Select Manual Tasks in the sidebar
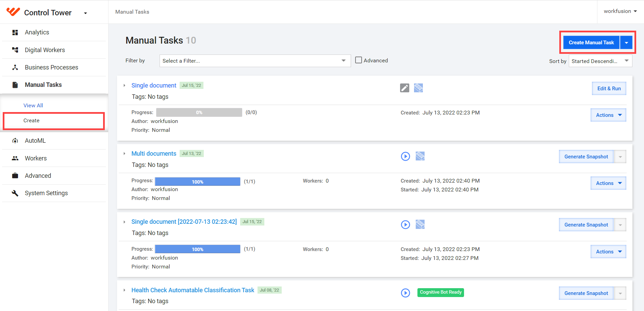The height and width of the screenshot is (311, 644). [x=54, y=85]
